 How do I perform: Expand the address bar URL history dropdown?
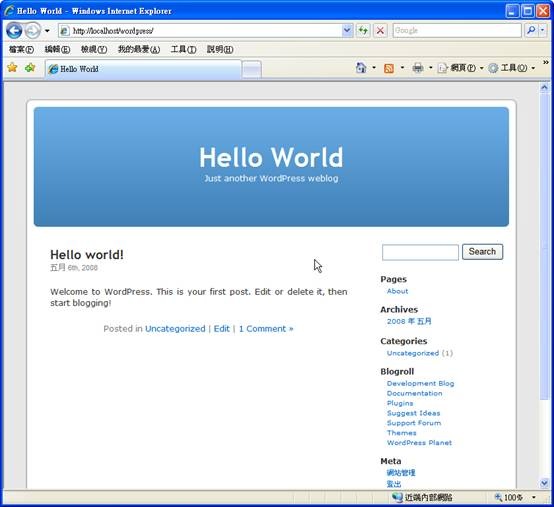click(347, 31)
